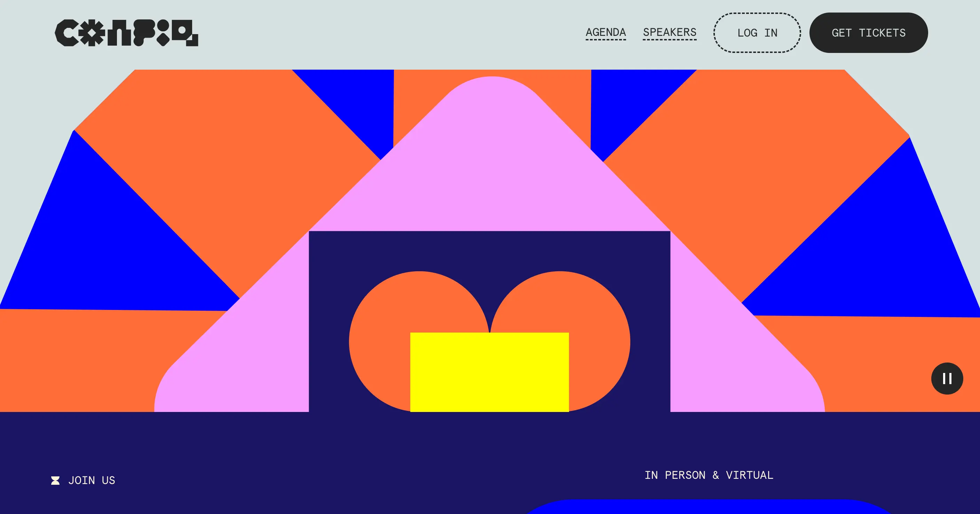Click the Config logo in header
Screen dimensions: 980x514
[x=126, y=33]
